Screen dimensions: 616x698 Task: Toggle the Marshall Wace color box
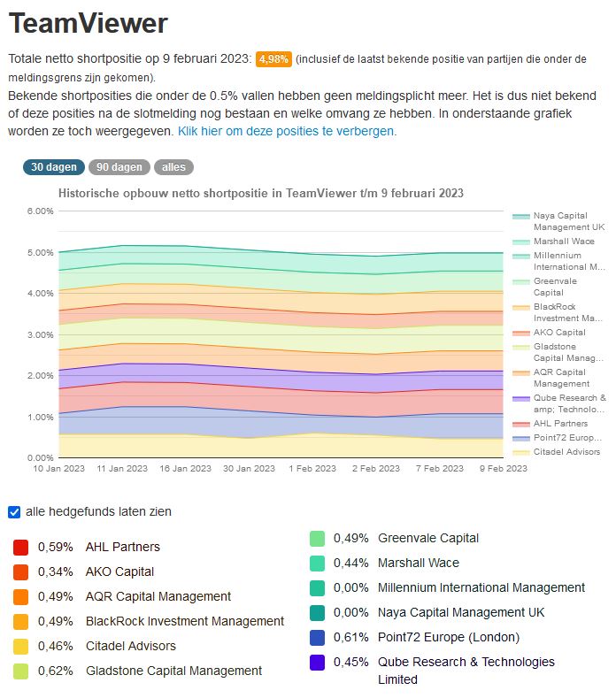tap(317, 563)
